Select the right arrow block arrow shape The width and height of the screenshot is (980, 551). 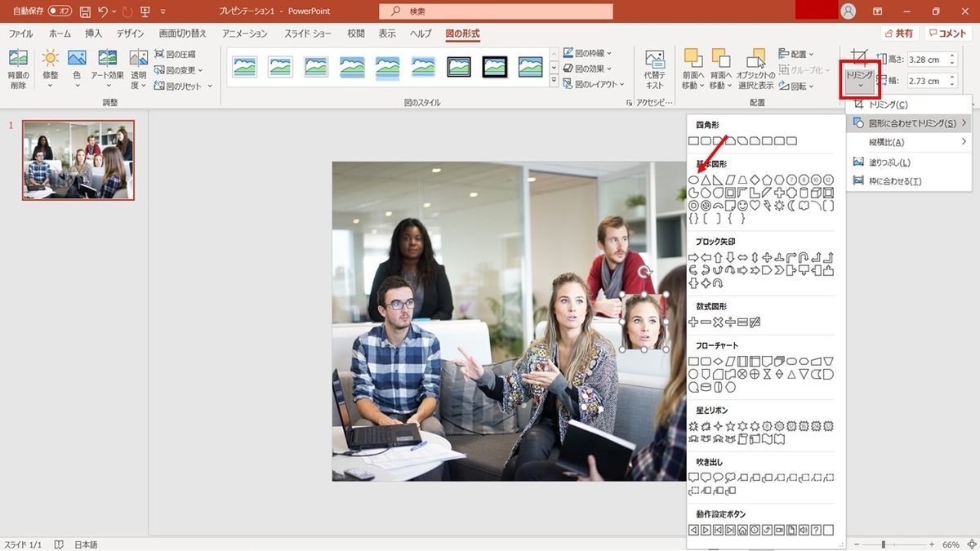693,258
